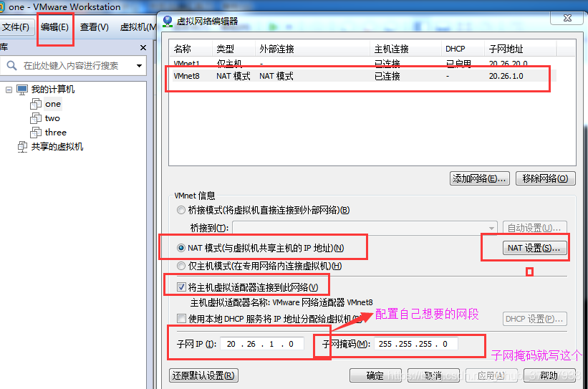The height and width of the screenshot is (389, 588).
Task: Close the library panel with the X
Action: (143, 48)
